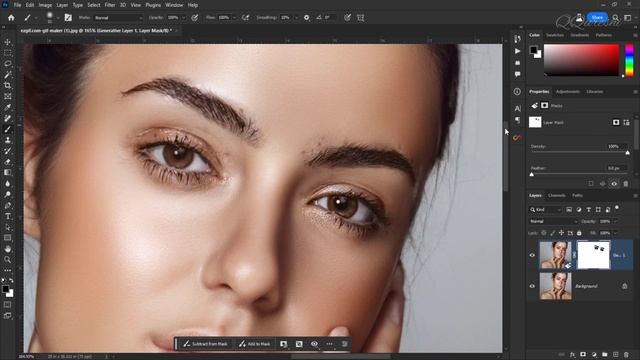Add a layer style with fx icon
Viewport: 640px width, 360px height.
tap(572, 355)
